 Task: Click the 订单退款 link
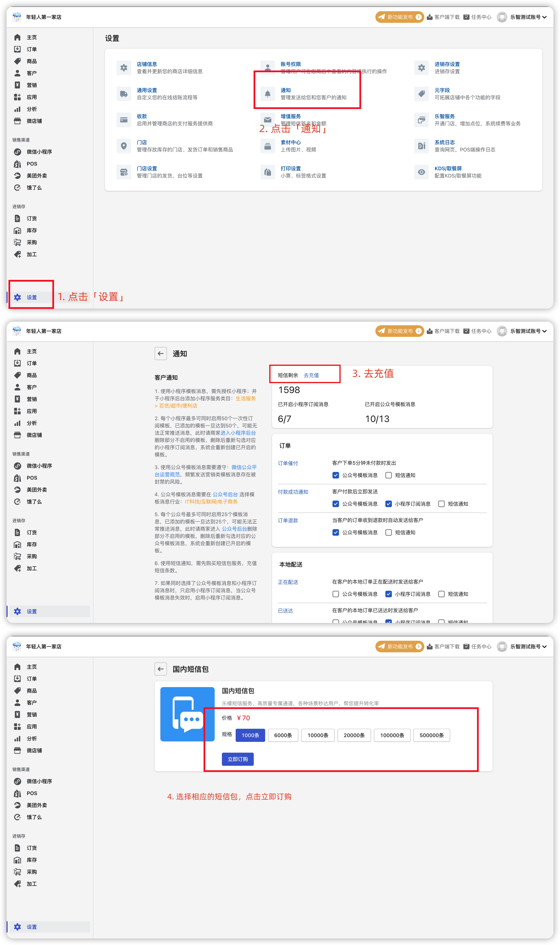pyautogui.click(x=288, y=521)
